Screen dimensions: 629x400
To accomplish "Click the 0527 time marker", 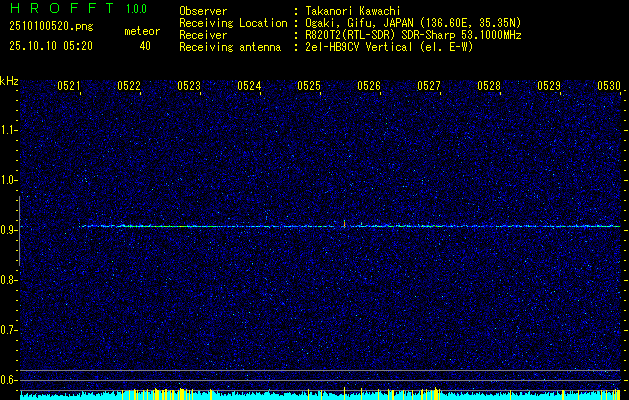I will coord(429,85).
